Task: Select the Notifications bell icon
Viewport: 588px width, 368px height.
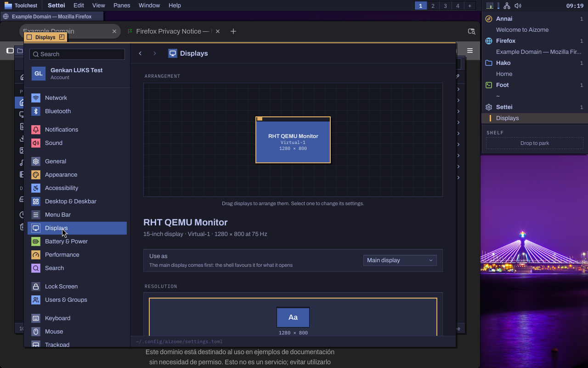Action: 36,130
